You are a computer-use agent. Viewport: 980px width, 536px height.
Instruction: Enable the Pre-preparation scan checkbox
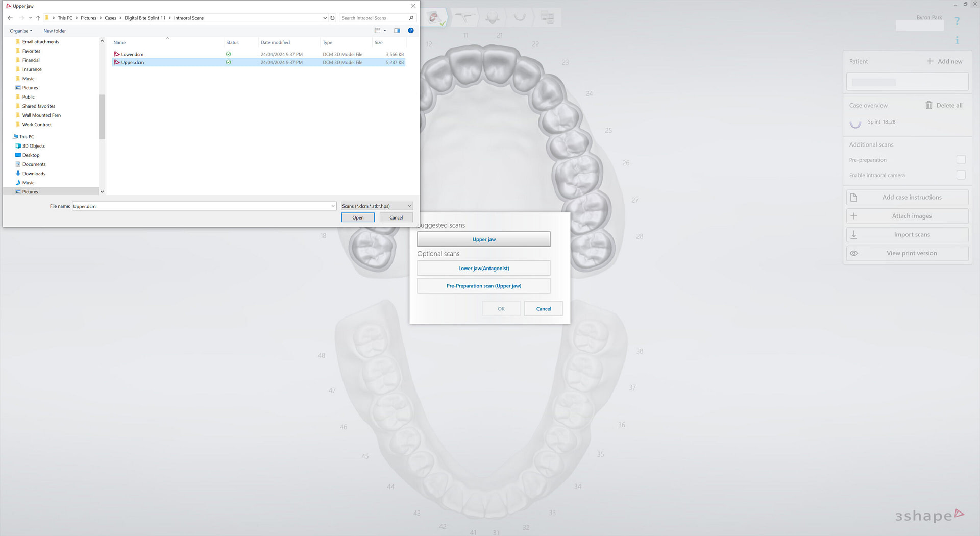click(x=962, y=160)
